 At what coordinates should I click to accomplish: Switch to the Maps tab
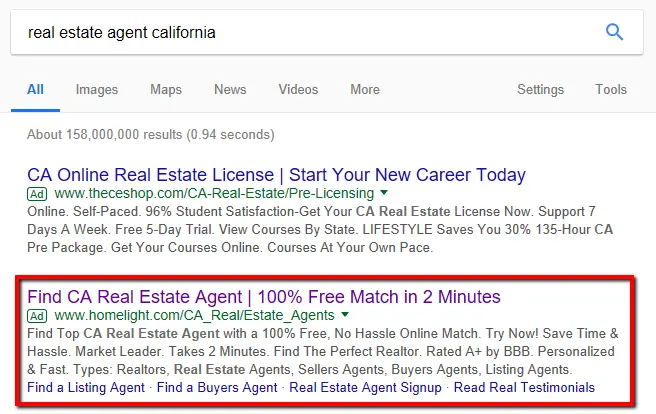pyautogui.click(x=166, y=90)
